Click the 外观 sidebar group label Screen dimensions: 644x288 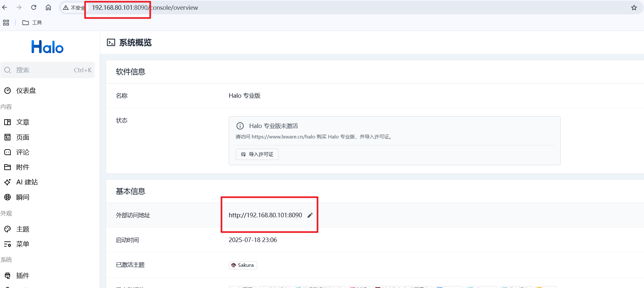tap(6, 213)
